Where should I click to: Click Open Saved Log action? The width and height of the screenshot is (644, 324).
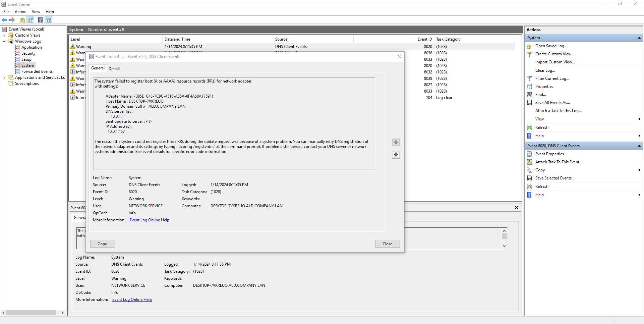551,46
